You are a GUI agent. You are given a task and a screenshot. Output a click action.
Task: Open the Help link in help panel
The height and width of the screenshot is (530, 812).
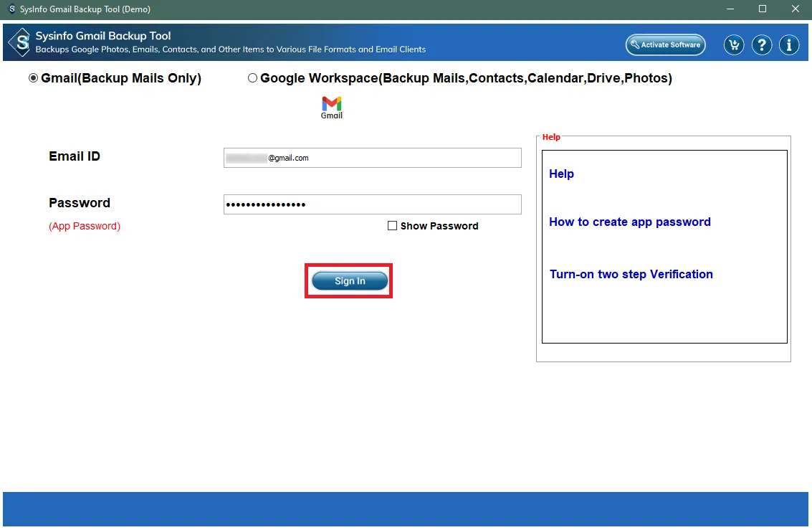pos(561,174)
